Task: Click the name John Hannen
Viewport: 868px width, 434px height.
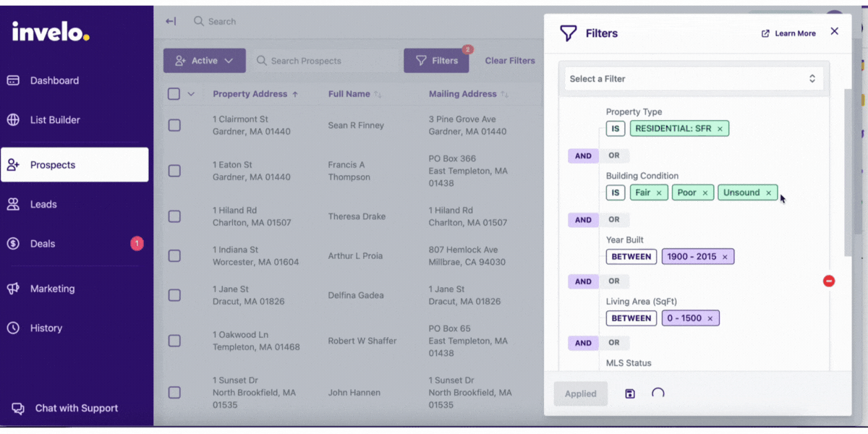Action: pyautogui.click(x=354, y=393)
